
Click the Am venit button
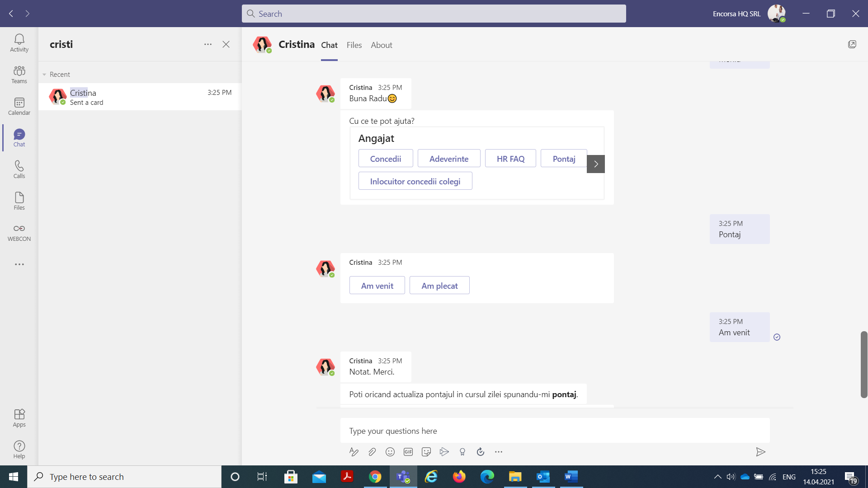pyautogui.click(x=377, y=286)
